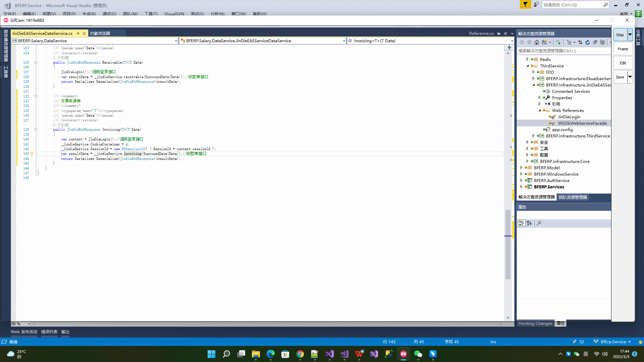Screen dimensions: 644x362
Task: Click the Solution Explorer search box
Action: tap(563, 51)
